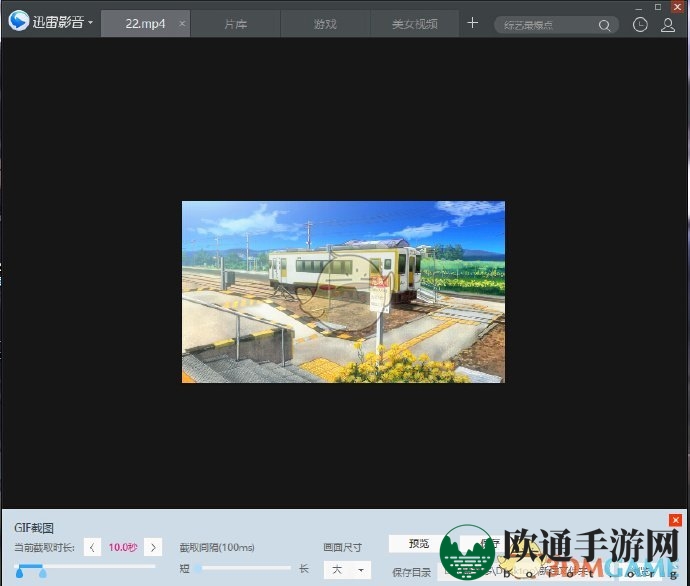The height and width of the screenshot is (586, 690).
Task: Open the 画面尺寸 size dropdown
Action: pyautogui.click(x=347, y=570)
